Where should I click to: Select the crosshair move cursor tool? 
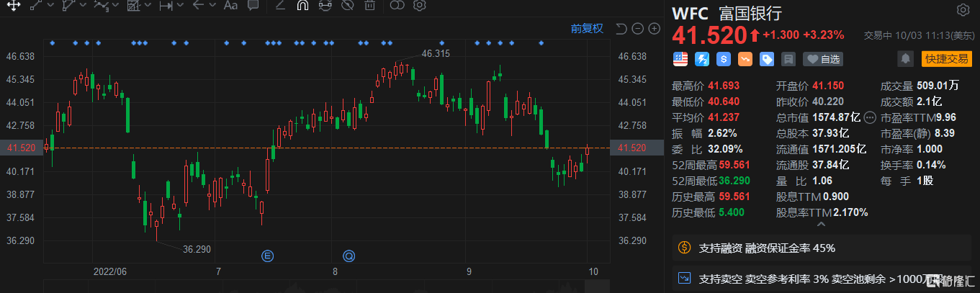click(13, 6)
